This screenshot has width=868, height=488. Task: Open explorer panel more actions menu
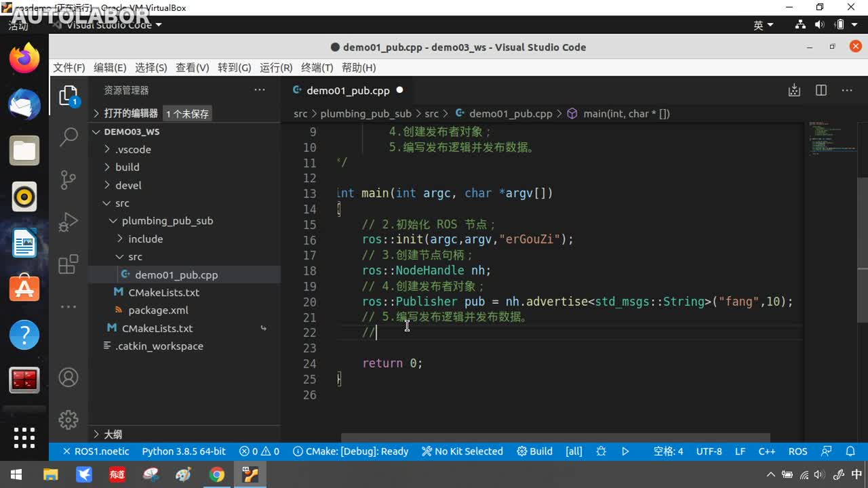[x=260, y=90]
